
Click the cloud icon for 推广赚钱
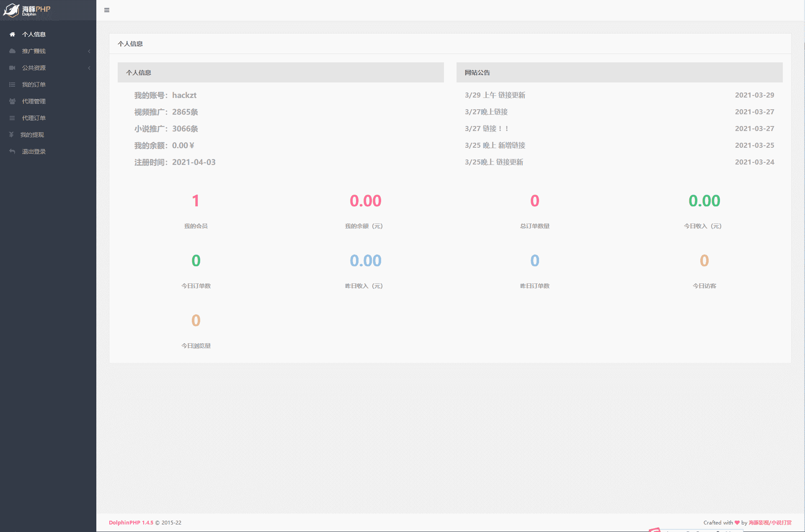tap(12, 51)
